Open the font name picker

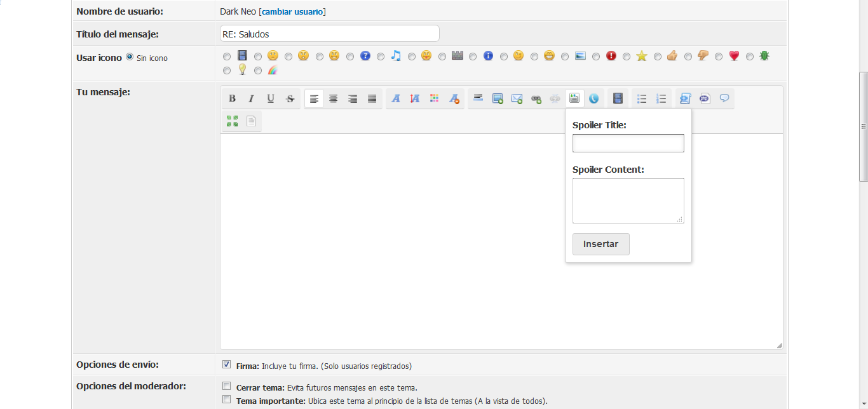tap(395, 98)
